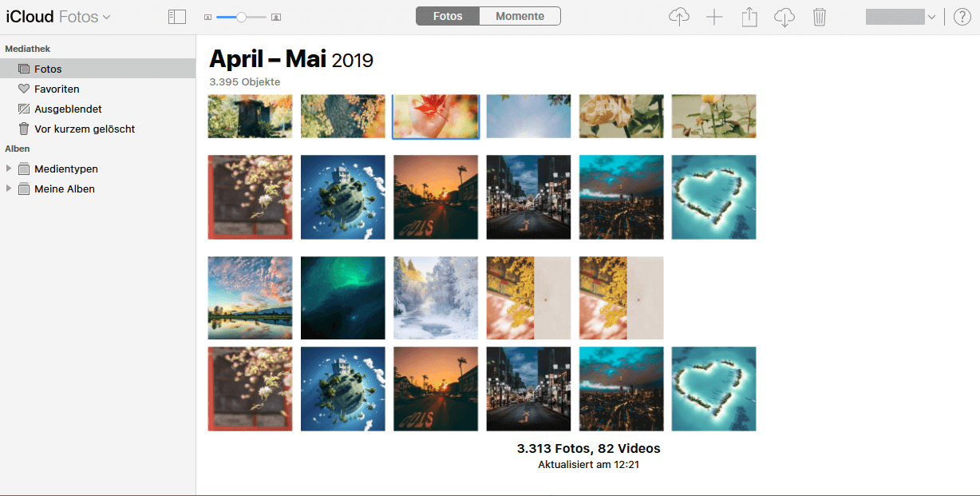The height and width of the screenshot is (496, 980).
Task: Show the Ausgeblendet hidden album
Action: 68,109
